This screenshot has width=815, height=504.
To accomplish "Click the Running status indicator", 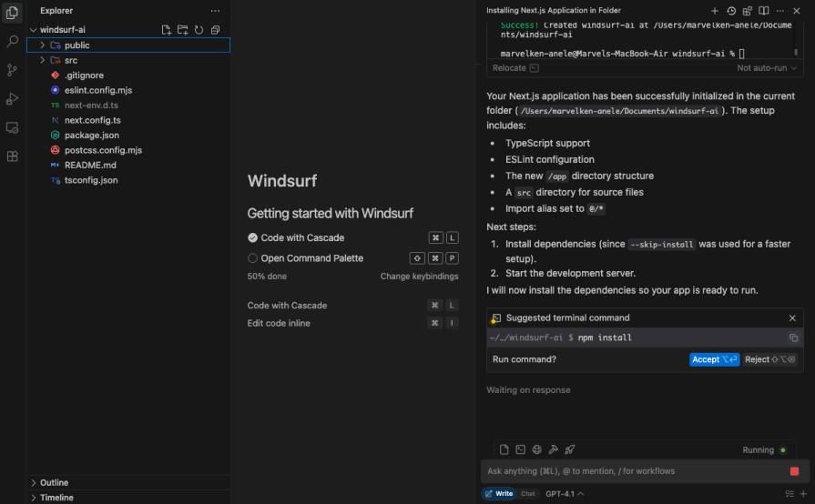I will (x=764, y=450).
